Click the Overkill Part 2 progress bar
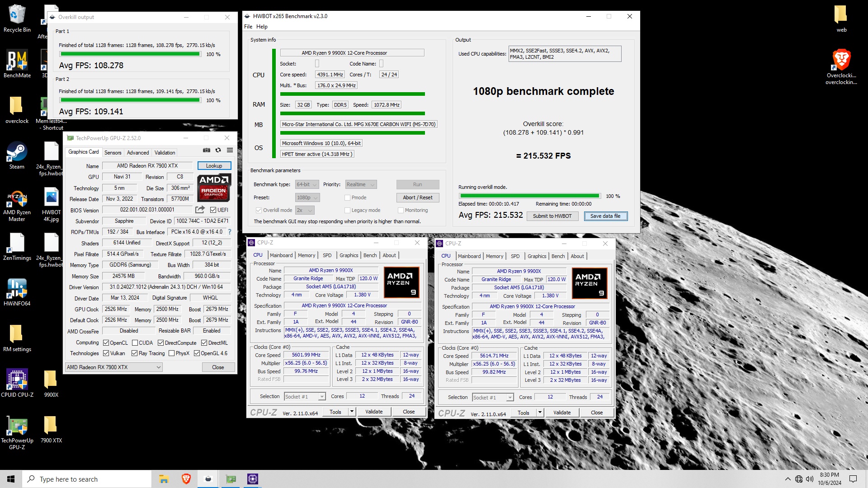 click(x=130, y=100)
